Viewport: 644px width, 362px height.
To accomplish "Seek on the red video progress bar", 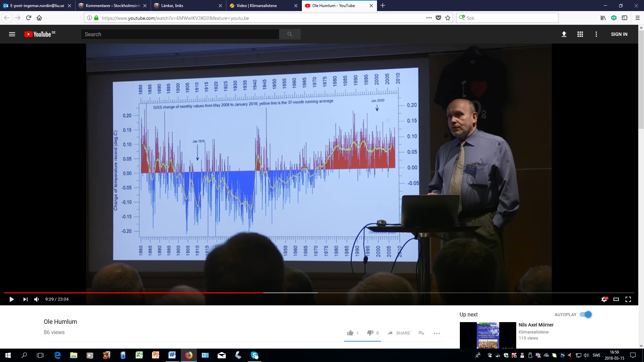I will click(133, 293).
